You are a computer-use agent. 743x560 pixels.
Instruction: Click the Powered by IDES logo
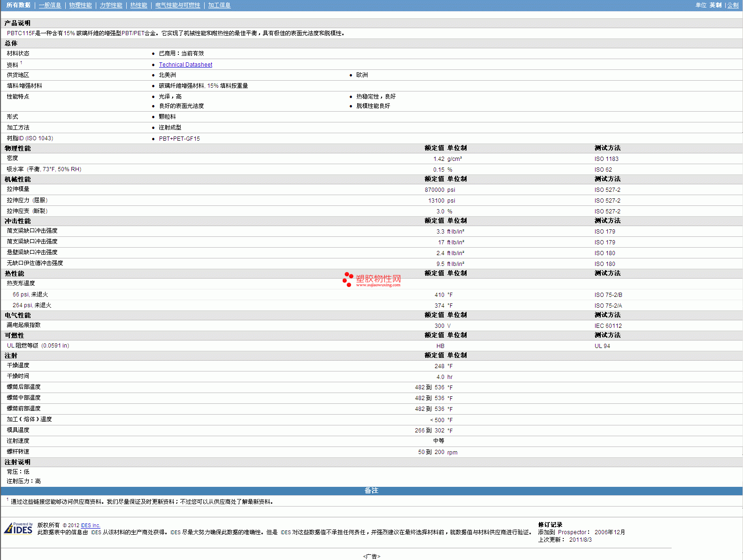(x=18, y=528)
